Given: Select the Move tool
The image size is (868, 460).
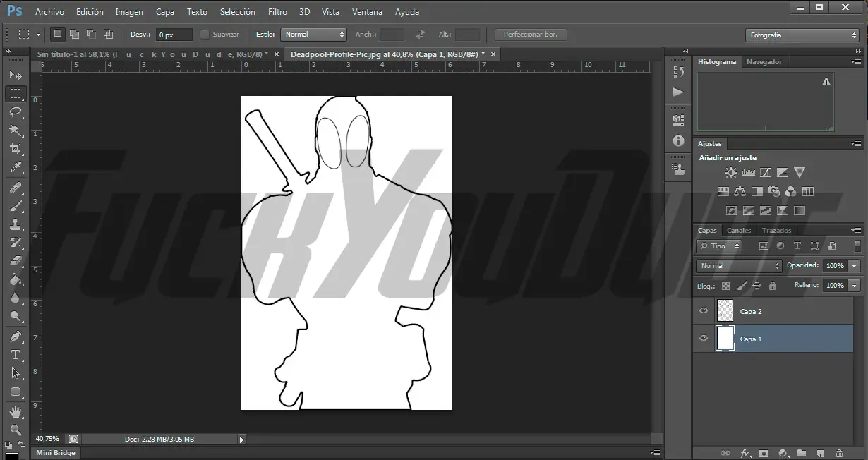Looking at the screenshot, I should pyautogui.click(x=16, y=75).
